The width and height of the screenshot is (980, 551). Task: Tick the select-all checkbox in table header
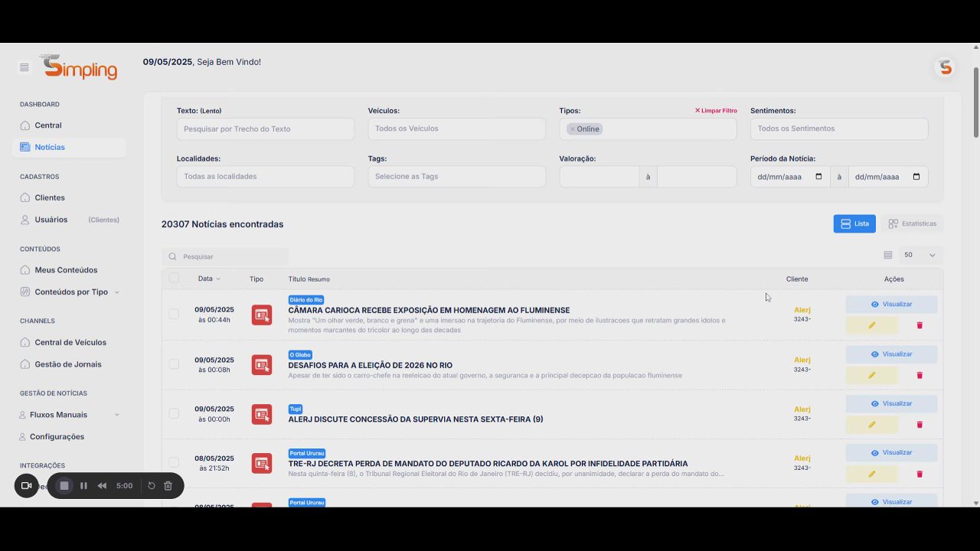pyautogui.click(x=174, y=278)
